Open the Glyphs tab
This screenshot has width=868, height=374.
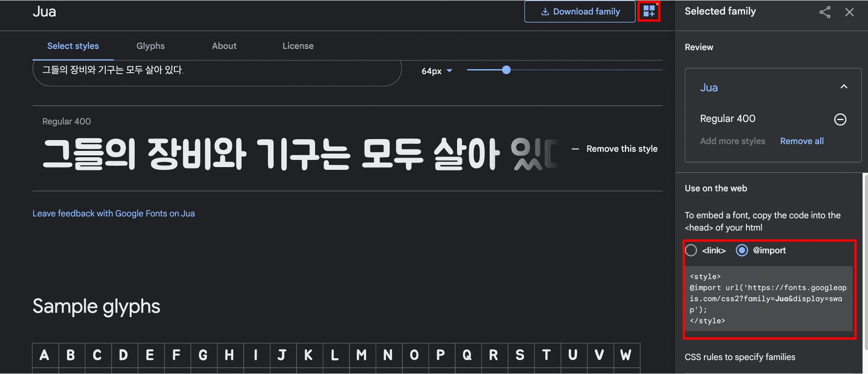pos(151,46)
